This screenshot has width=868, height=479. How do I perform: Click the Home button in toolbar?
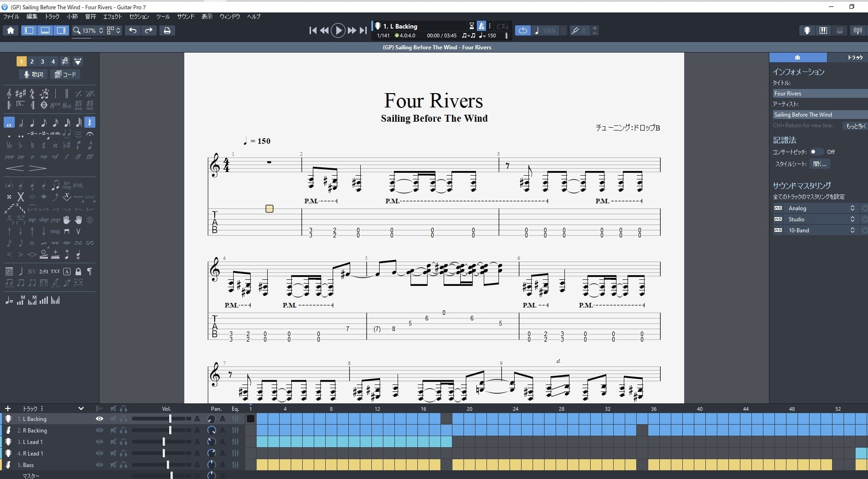click(x=11, y=30)
